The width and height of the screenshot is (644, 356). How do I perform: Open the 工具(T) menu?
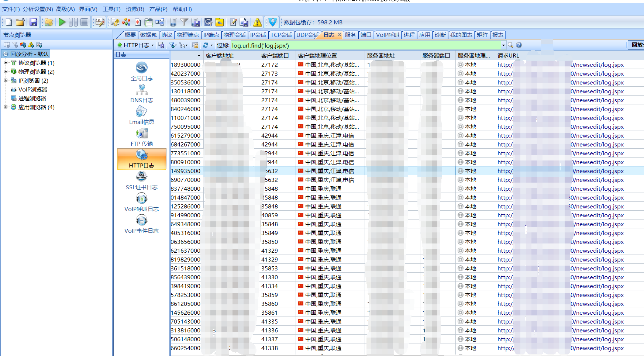click(111, 9)
